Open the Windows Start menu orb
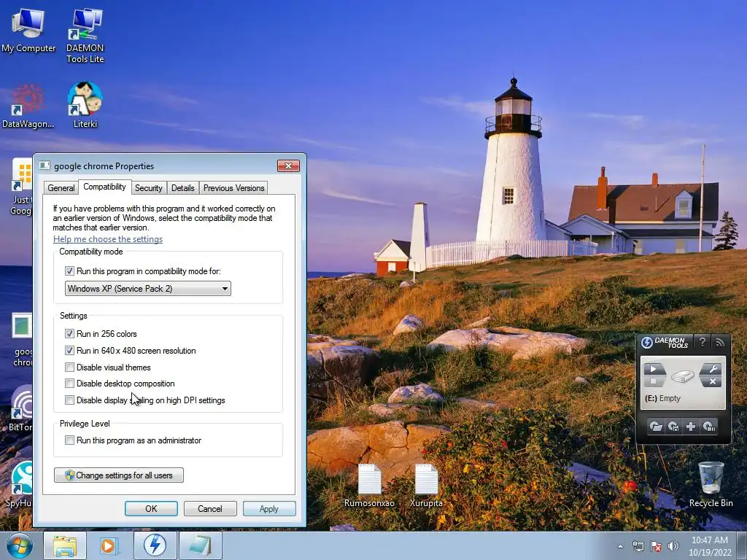The height and width of the screenshot is (560, 747). point(20,545)
